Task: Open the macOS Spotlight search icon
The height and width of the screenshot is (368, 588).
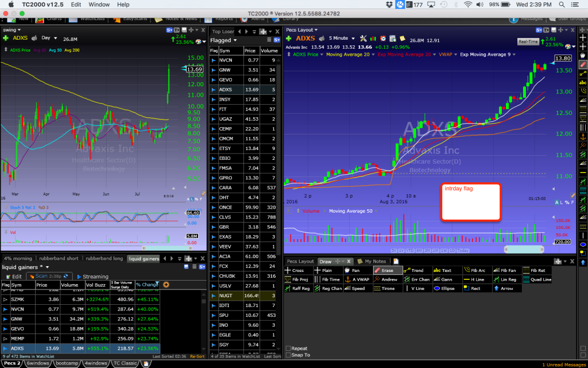Action: [x=562, y=5]
